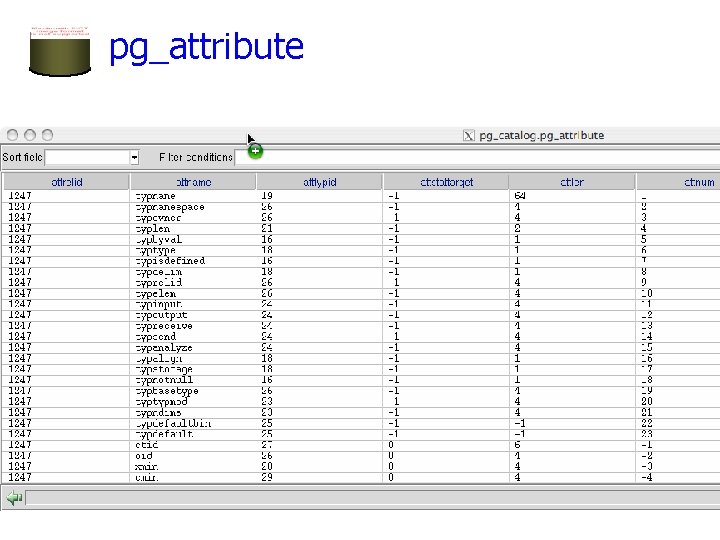Viewport: 720px width, 540px height.
Task: Click atttypid value 21 in typlen row
Action: pyautogui.click(x=267, y=229)
